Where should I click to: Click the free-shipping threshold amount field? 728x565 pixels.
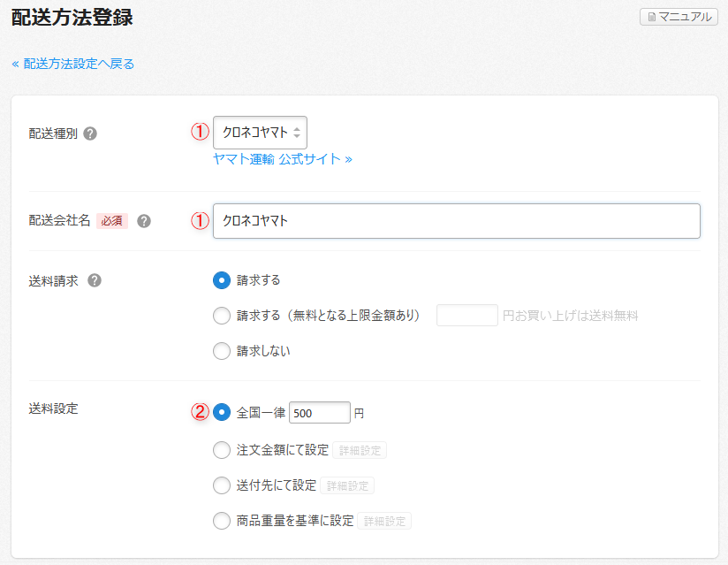(x=467, y=316)
